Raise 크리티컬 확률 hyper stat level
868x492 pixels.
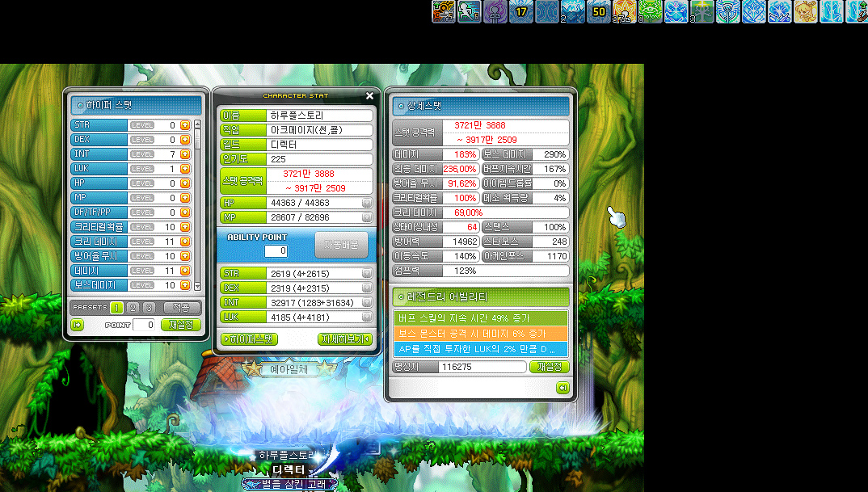[185, 227]
